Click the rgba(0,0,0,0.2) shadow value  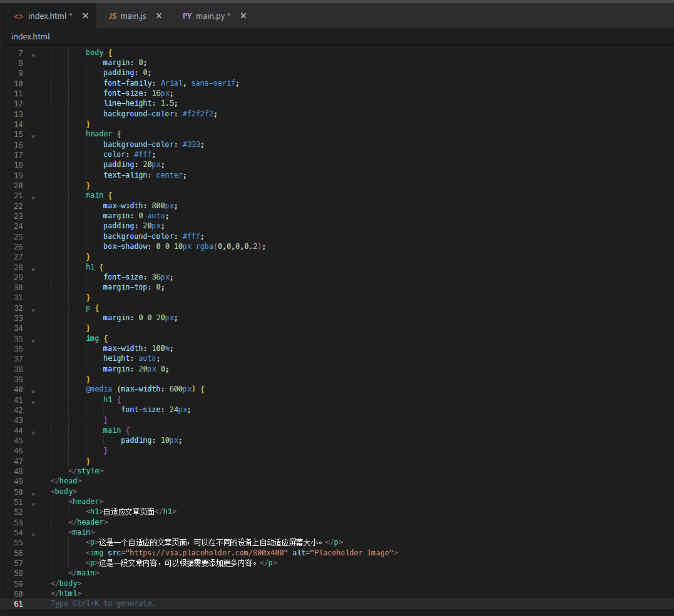tap(230, 246)
